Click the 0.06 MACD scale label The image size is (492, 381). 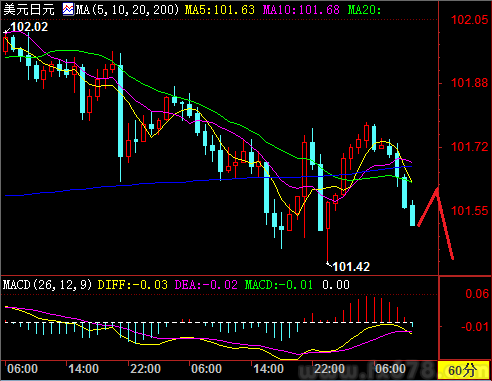[x=477, y=294]
